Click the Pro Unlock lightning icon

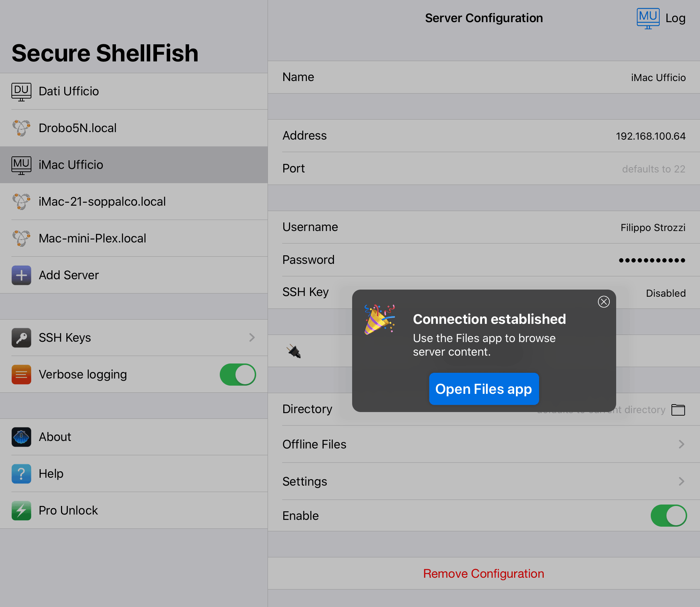click(21, 511)
